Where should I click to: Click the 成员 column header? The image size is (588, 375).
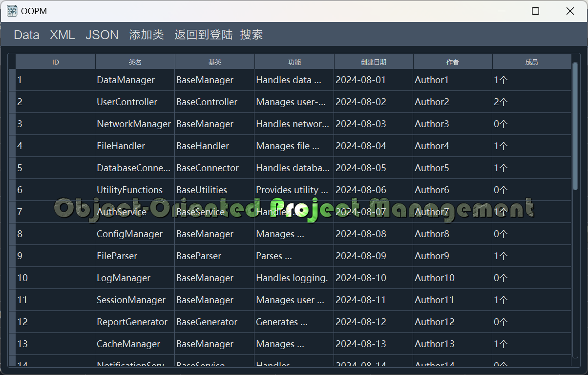pos(532,62)
